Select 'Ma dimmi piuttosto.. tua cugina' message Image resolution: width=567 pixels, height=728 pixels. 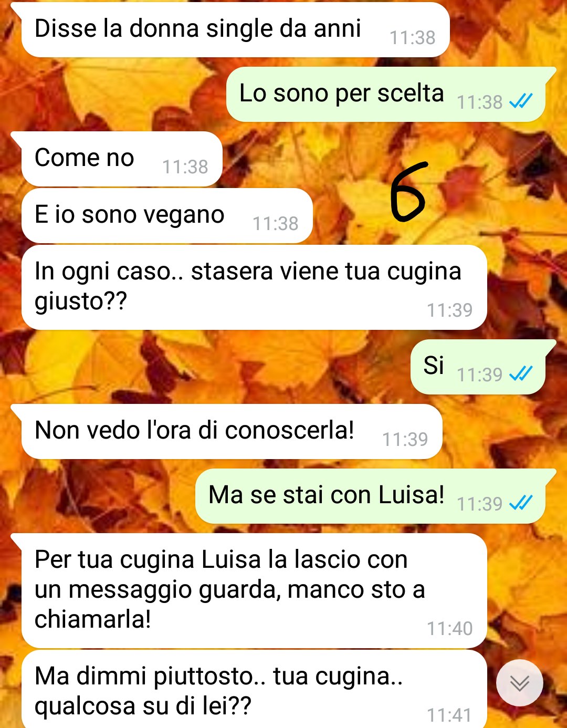pyautogui.click(x=254, y=689)
